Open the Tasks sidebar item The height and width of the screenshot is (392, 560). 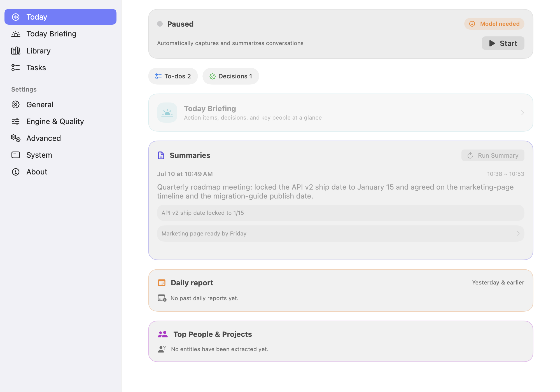[60, 67]
